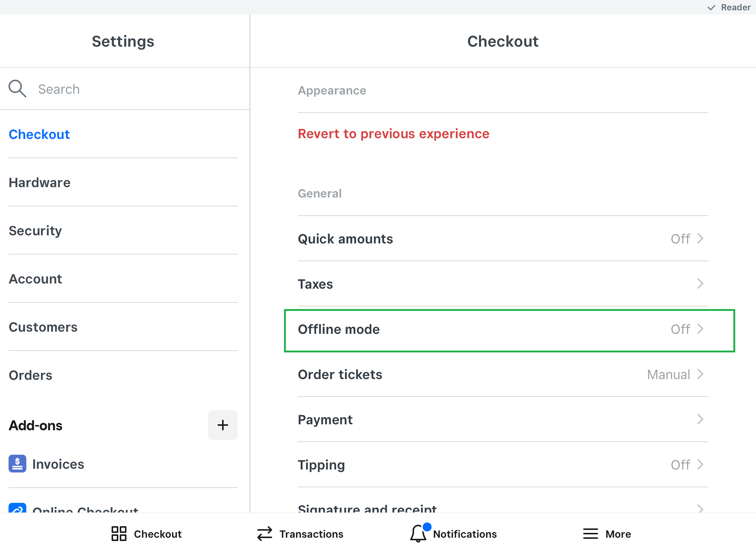
Task: Open Customers settings section
Action: click(x=43, y=327)
